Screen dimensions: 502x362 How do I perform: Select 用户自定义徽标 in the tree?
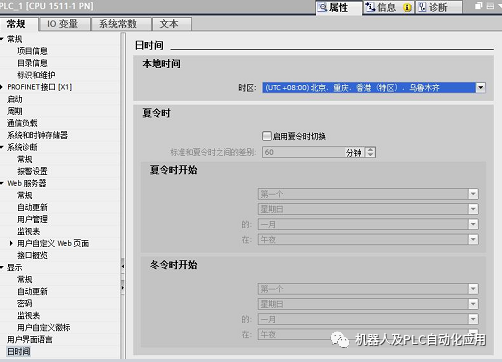tap(44, 327)
